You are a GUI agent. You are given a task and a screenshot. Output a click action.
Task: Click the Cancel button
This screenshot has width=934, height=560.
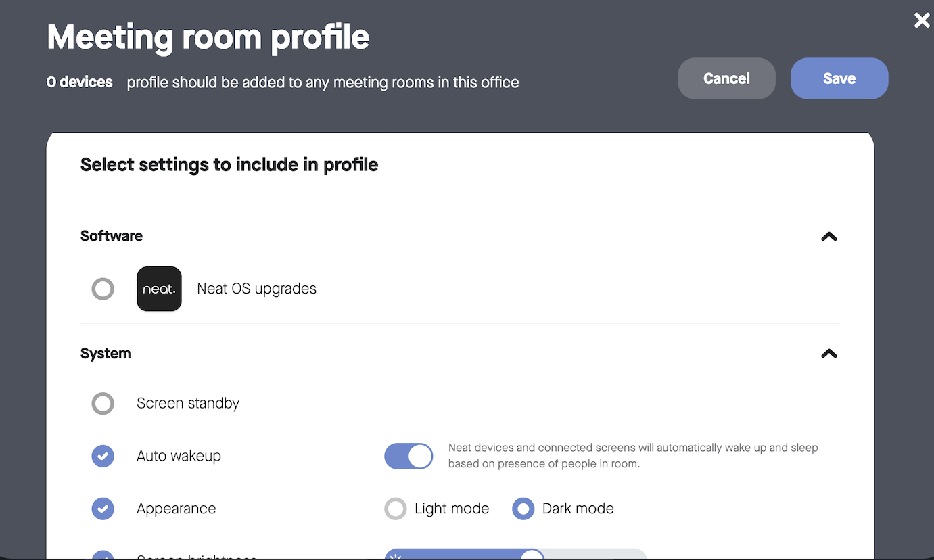tap(726, 78)
